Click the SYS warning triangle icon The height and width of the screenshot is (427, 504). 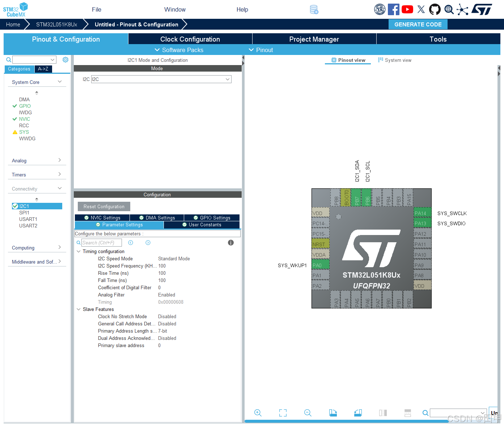[x=15, y=132]
